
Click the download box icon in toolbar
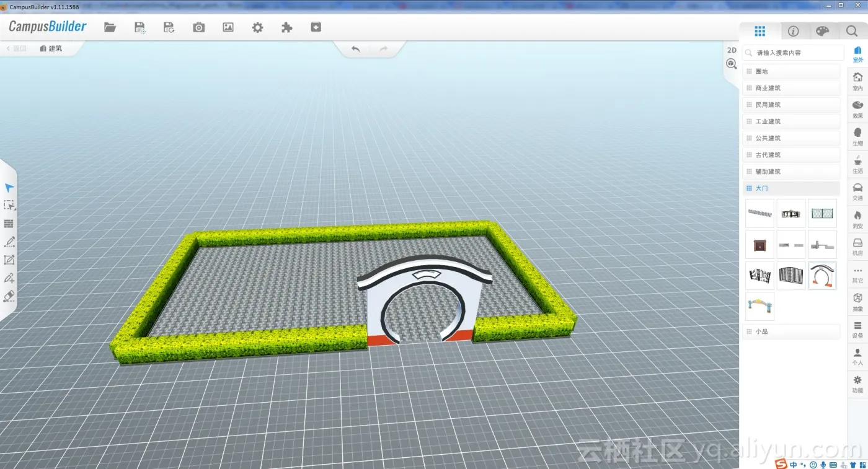316,27
